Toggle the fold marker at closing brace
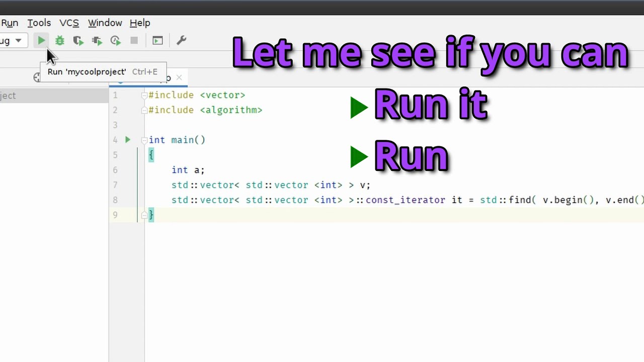The height and width of the screenshot is (362, 644). pyautogui.click(x=144, y=215)
